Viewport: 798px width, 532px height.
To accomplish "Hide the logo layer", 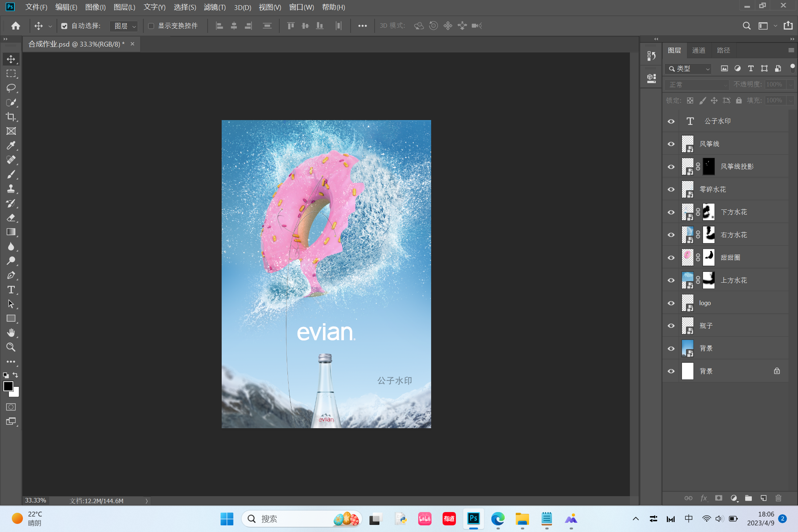I will tap(671, 303).
